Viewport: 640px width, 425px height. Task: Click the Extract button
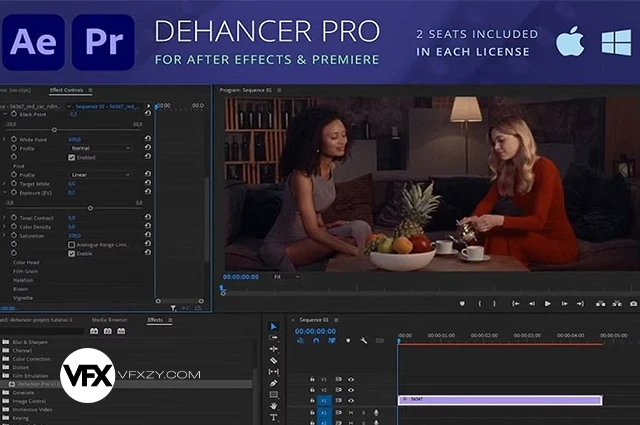pos(617,304)
